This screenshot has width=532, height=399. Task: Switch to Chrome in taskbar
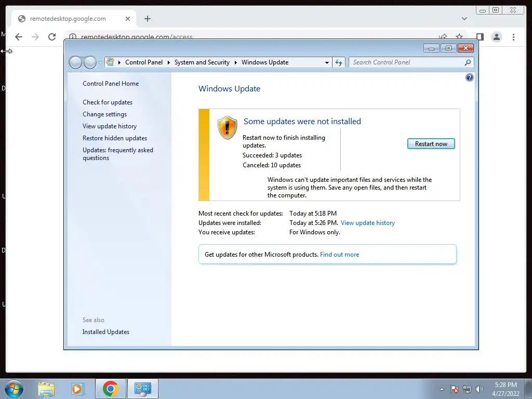[110, 389]
